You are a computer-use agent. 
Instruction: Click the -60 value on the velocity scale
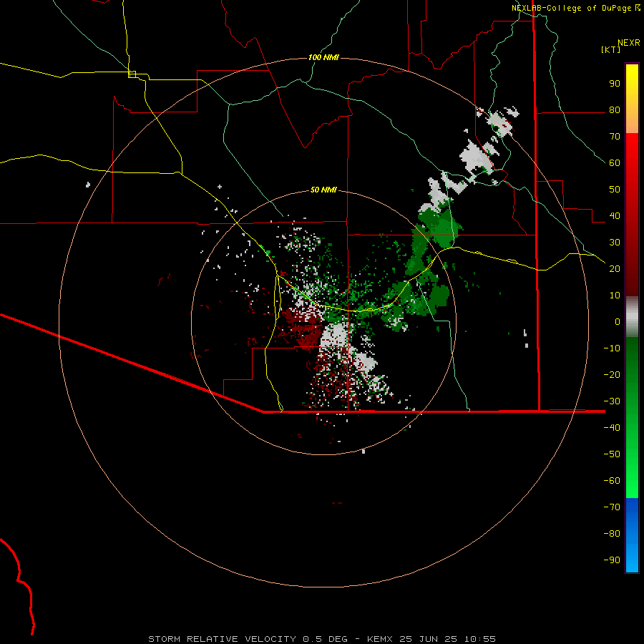[x=612, y=481]
